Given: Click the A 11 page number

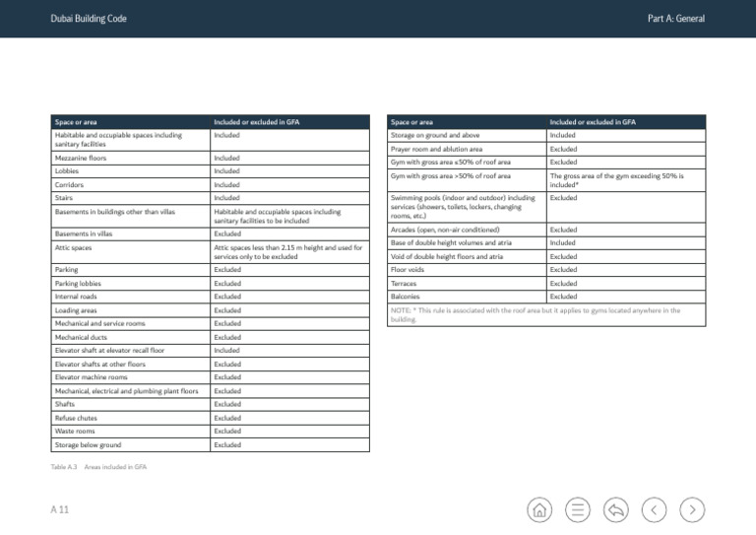Looking at the screenshot, I should click(60, 510).
